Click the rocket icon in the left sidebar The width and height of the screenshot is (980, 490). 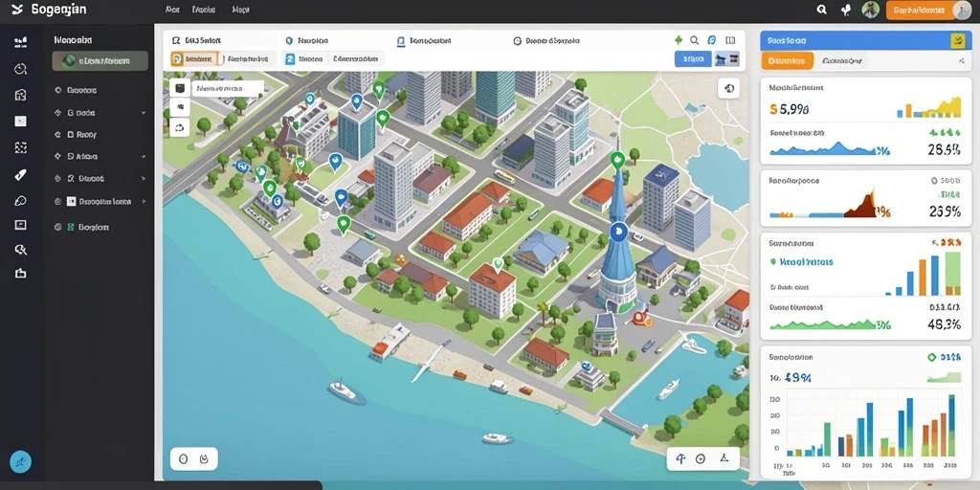pyautogui.click(x=21, y=175)
